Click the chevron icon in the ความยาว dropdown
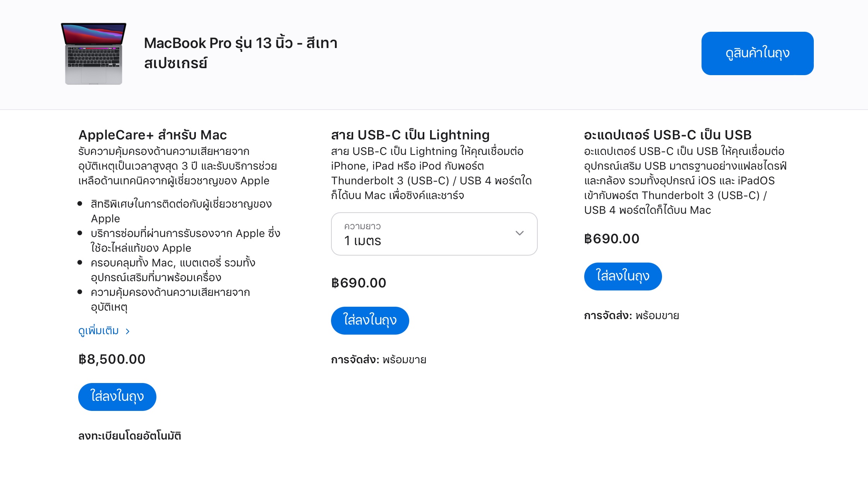The width and height of the screenshot is (868, 481). point(520,233)
